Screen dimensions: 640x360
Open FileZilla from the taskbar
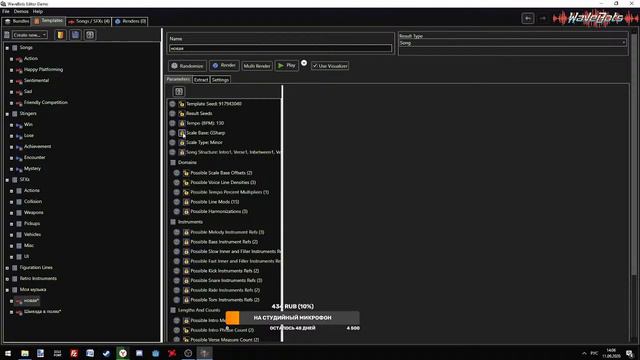coord(74,353)
